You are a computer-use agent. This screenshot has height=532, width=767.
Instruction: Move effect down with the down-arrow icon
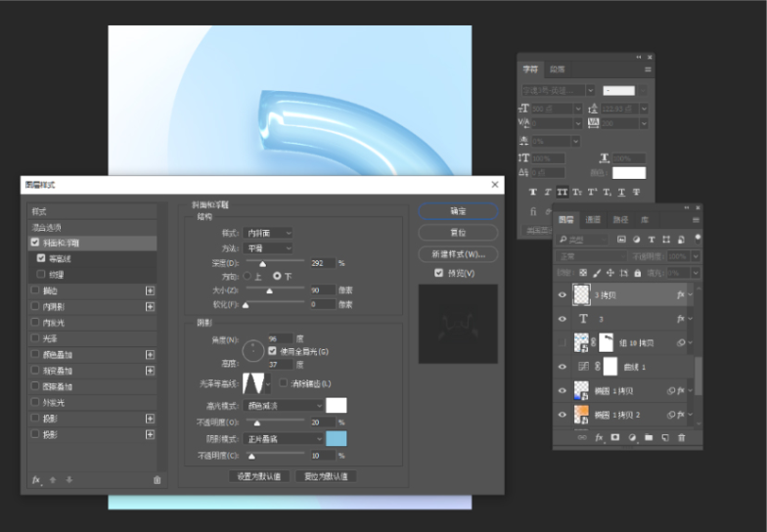pos(68,480)
